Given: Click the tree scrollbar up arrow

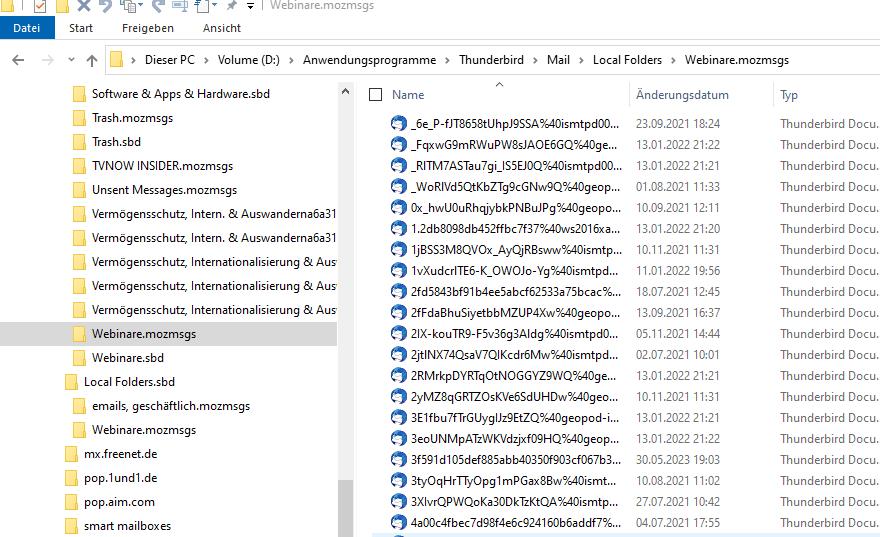Looking at the screenshot, I should coord(345,91).
